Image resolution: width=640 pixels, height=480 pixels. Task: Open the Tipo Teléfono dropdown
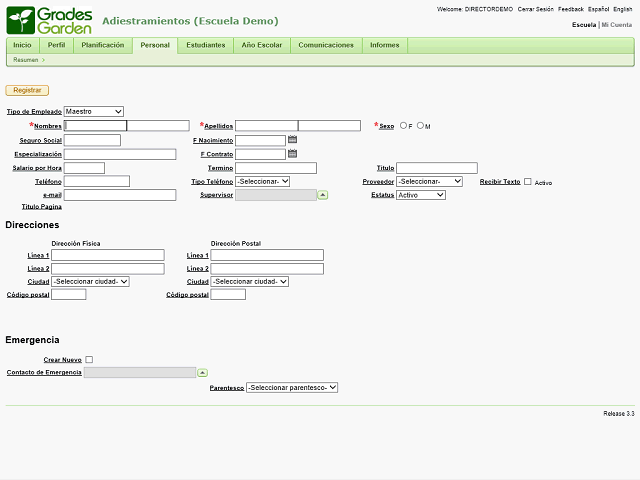coord(262,182)
